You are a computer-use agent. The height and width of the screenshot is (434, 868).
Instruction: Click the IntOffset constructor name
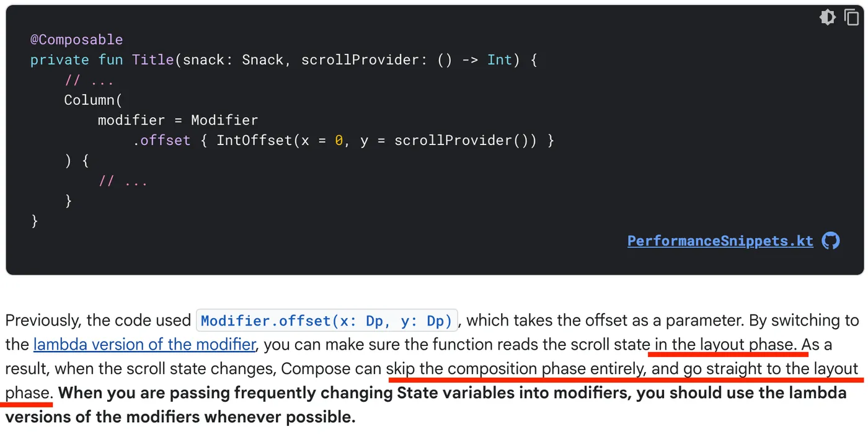tap(254, 140)
